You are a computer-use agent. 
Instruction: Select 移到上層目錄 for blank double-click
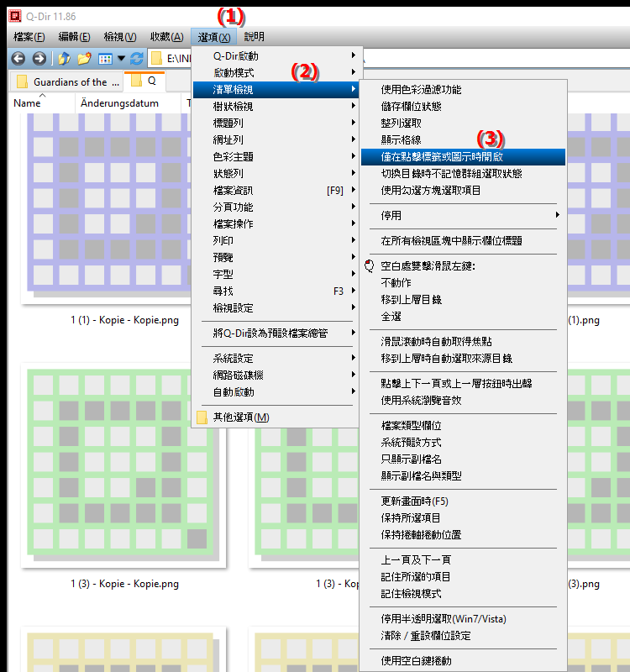[464, 300]
